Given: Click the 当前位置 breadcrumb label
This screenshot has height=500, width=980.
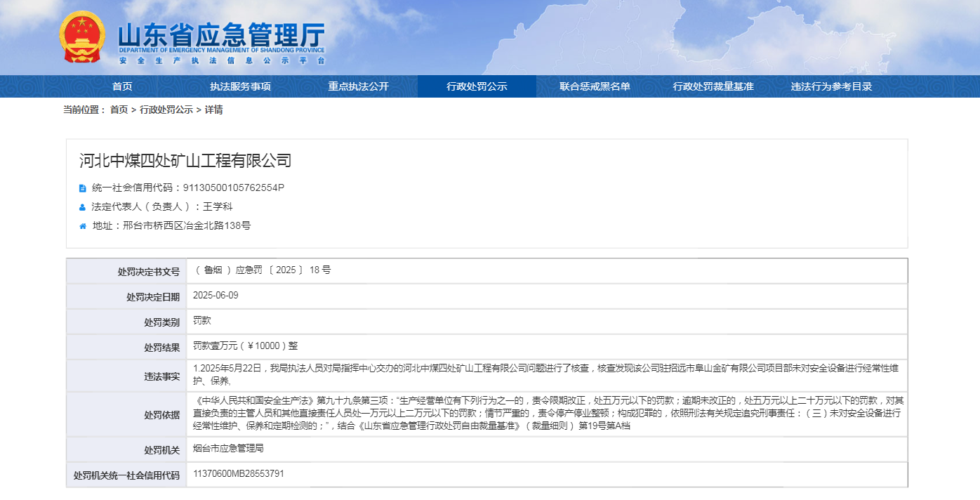Looking at the screenshot, I should [84, 110].
